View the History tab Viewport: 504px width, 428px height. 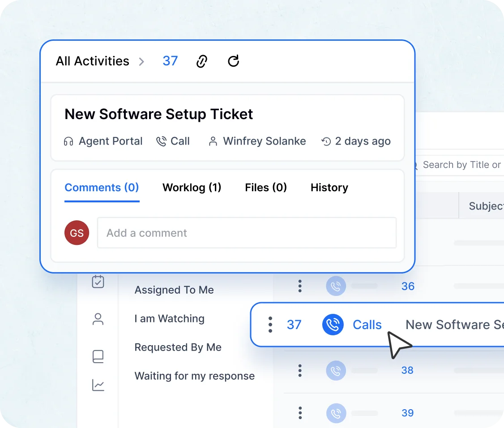tap(329, 188)
